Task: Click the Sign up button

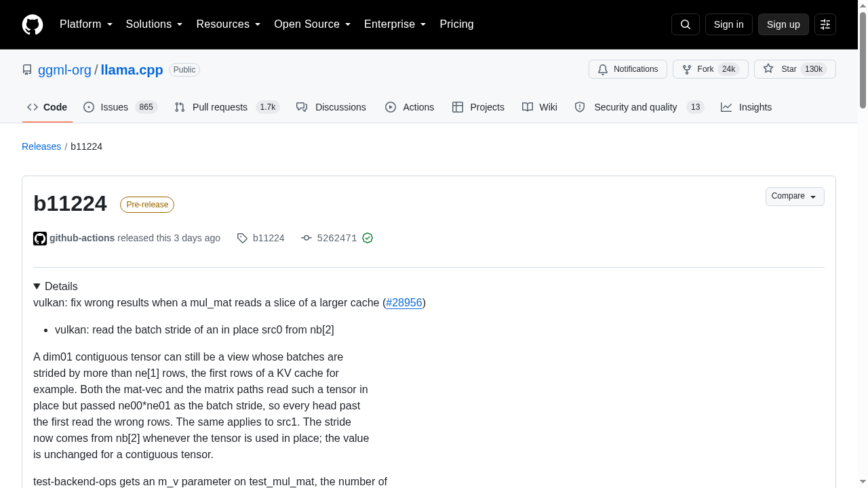Action: coord(783,24)
